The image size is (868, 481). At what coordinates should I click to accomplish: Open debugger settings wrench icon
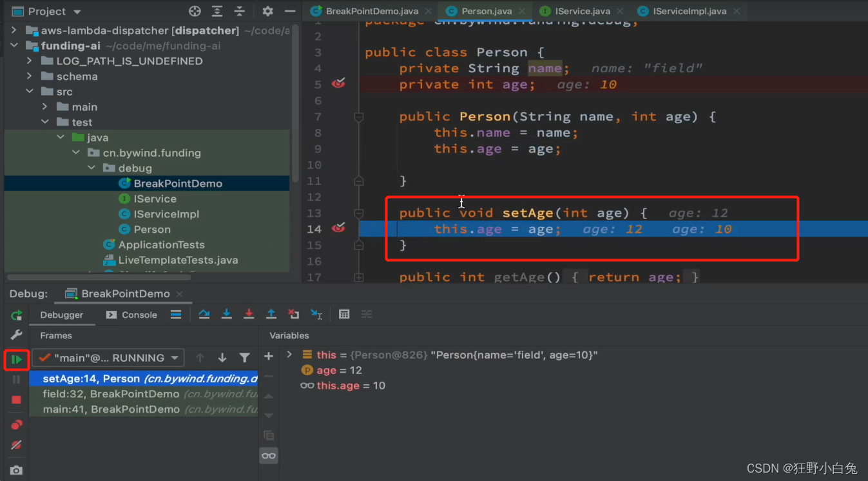click(17, 335)
